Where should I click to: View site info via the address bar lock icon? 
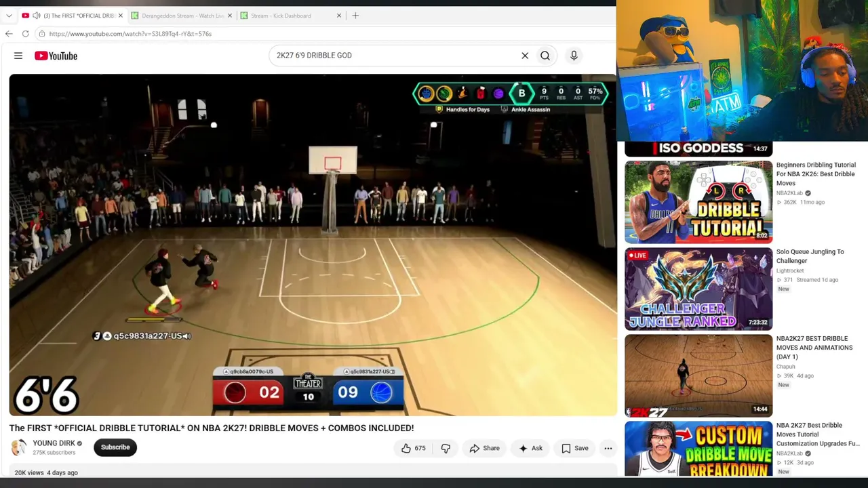coord(42,33)
